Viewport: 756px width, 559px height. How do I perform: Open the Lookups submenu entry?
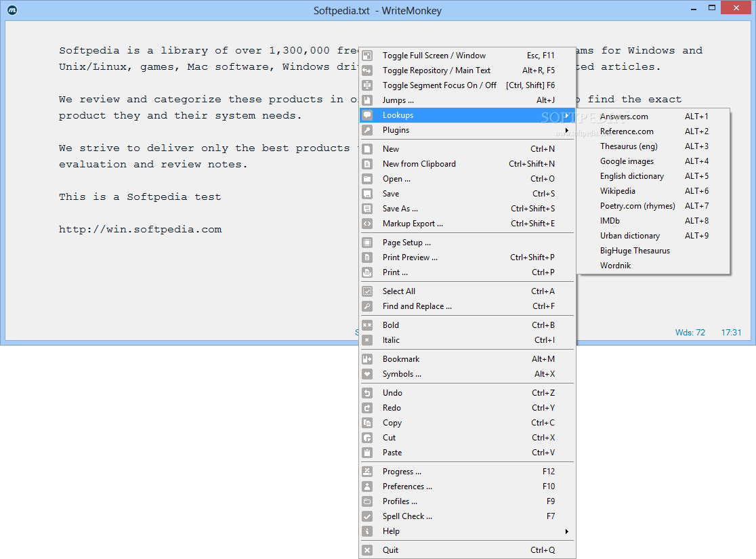(467, 115)
